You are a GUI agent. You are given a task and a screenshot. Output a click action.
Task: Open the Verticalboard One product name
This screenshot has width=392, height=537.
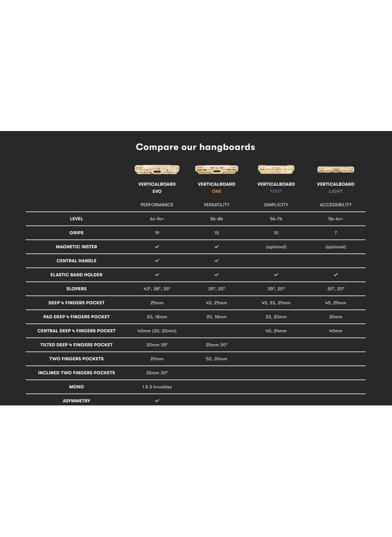tap(216, 187)
